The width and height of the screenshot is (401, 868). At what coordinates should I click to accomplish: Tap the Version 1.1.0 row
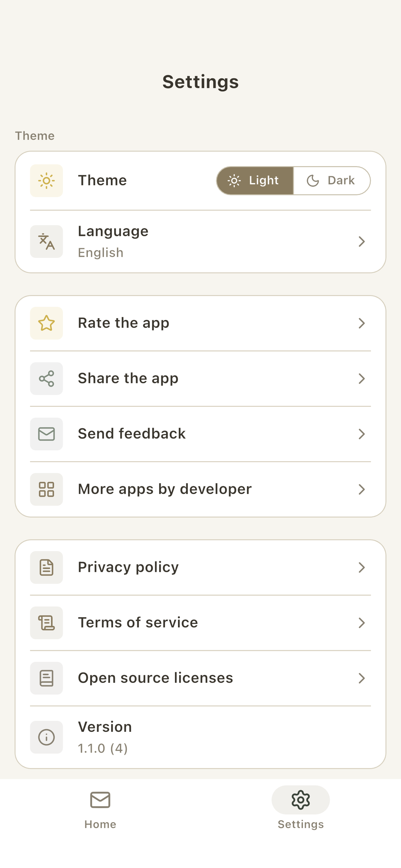[x=200, y=737]
